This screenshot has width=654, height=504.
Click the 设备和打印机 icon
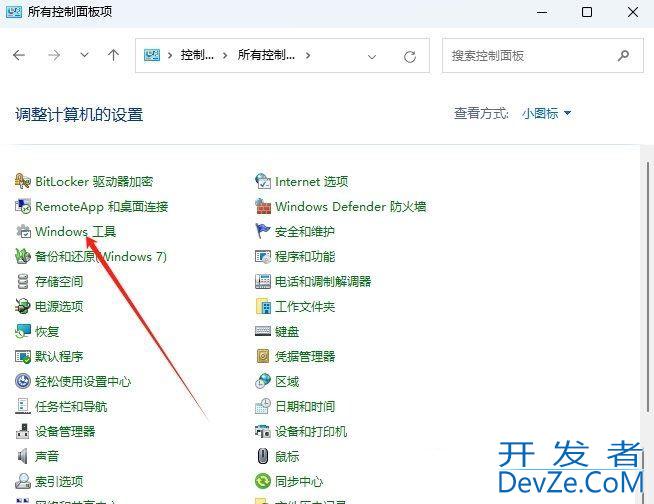263,431
